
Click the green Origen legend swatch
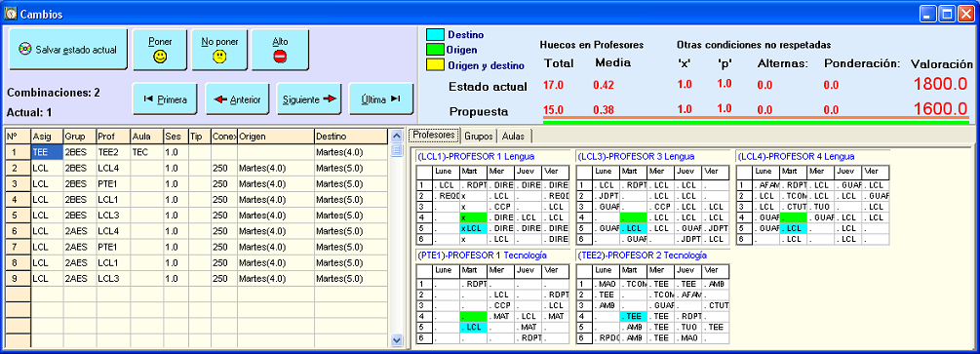pos(434,50)
